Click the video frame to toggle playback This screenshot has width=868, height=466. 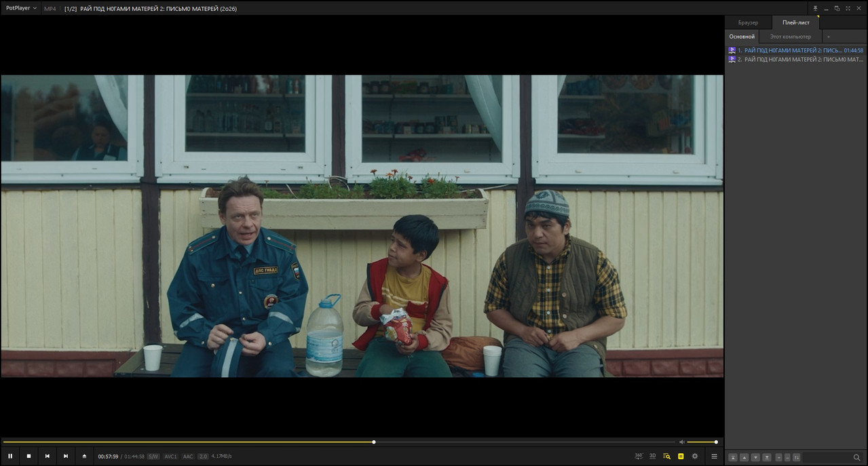(362, 226)
